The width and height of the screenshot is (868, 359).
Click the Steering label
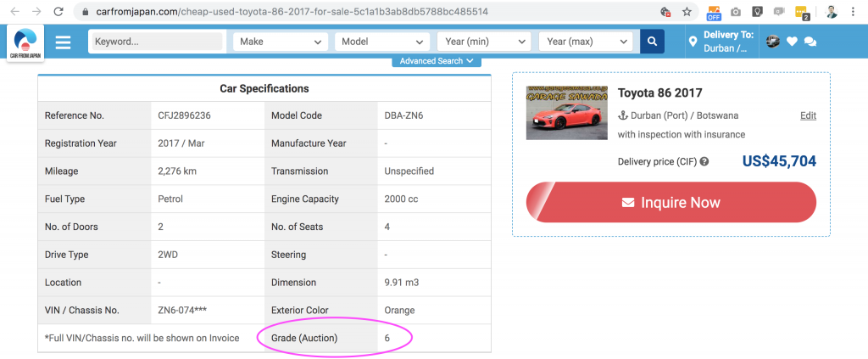pyautogui.click(x=288, y=255)
